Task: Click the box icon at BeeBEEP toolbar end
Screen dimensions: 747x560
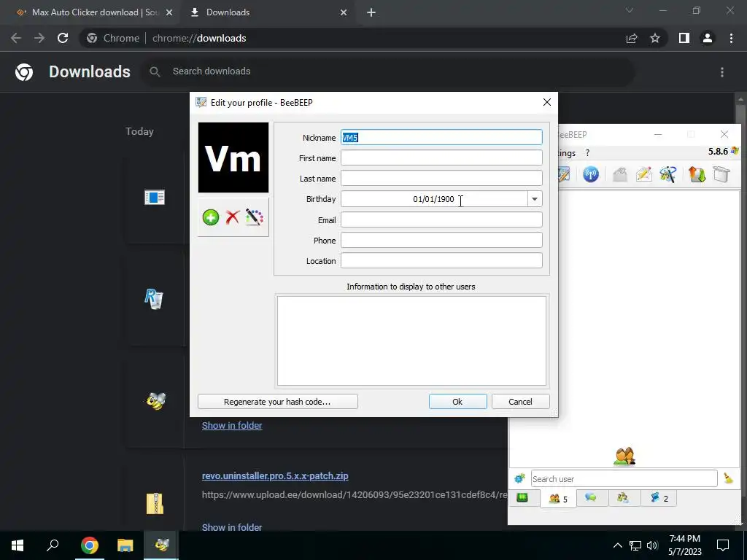Action: (x=721, y=174)
